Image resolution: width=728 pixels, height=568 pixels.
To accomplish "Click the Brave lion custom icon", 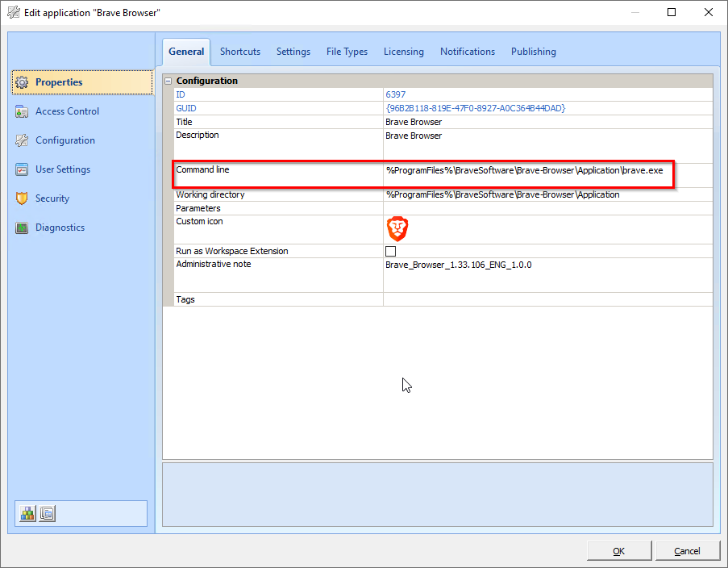I will click(x=397, y=229).
